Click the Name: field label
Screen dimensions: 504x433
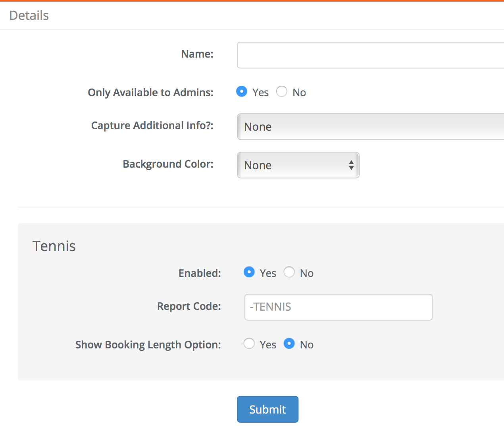[197, 54]
